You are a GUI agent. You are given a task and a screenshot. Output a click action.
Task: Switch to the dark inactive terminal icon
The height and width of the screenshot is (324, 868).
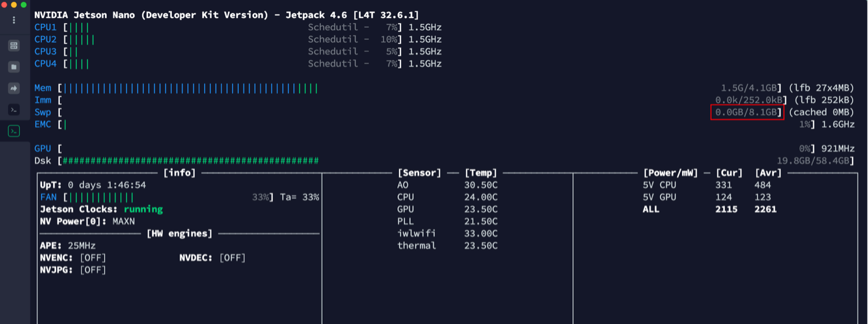pos(14,109)
